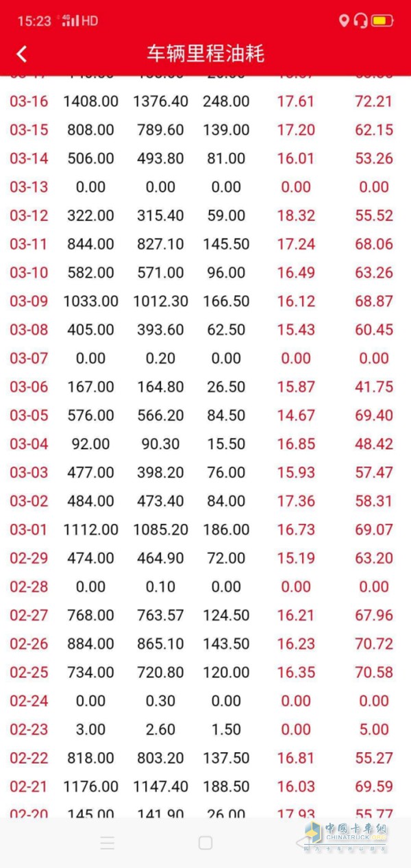Tap the 15:23 clock in status bar
The image size is (411, 868).
point(34,21)
